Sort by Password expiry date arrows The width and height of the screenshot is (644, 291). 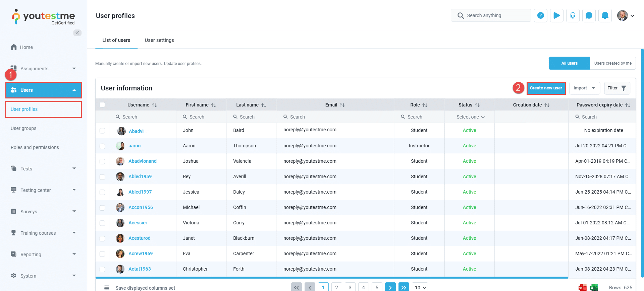click(628, 105)
